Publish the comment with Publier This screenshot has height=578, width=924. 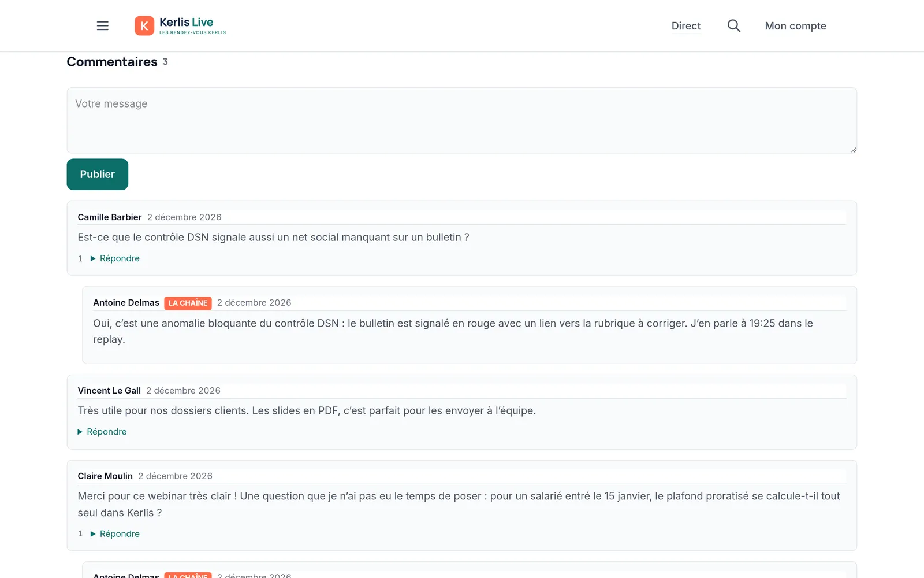[97, 174]
